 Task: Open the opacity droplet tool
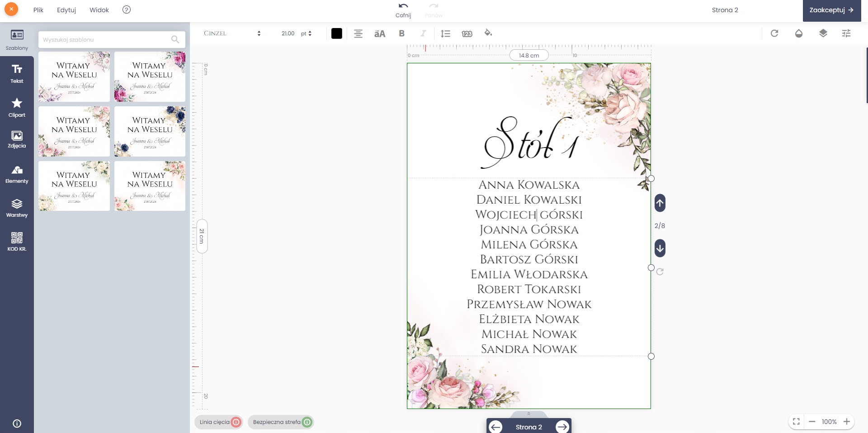pos(798,33)
